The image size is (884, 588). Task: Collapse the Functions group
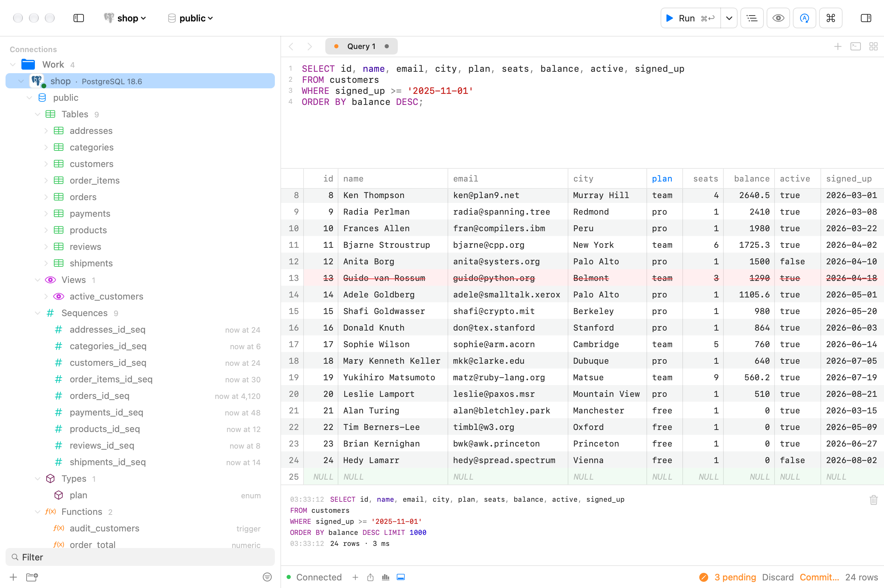pyautogui.click(x=38, y=511)
